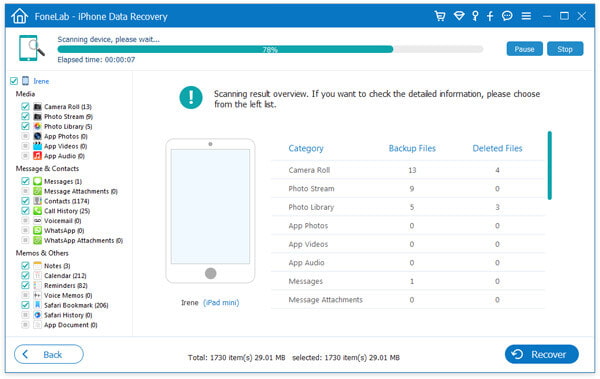Click the diamond-shaped icon in title bar
The height and width of the screenshot is (379, 600).
(459, 16)
